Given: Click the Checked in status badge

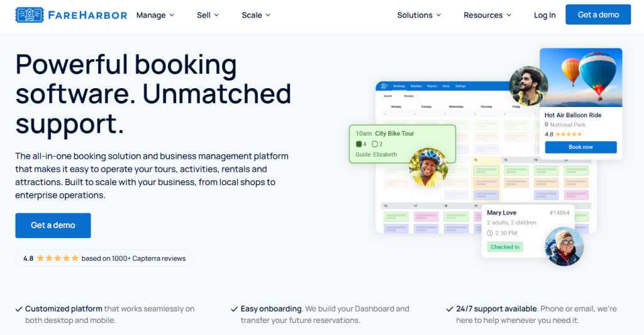Looking at the screenshot, I should [x=505, y=247].
